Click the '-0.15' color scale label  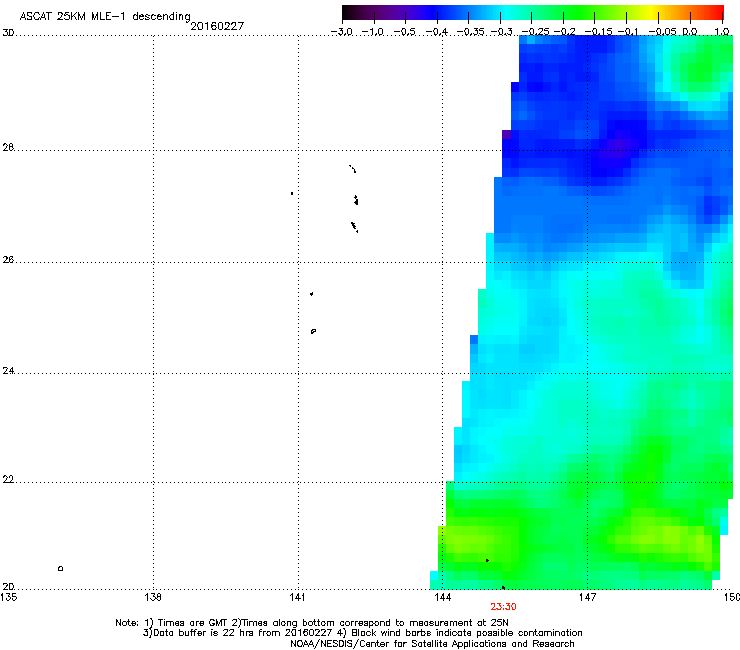(x=598, y=32)
